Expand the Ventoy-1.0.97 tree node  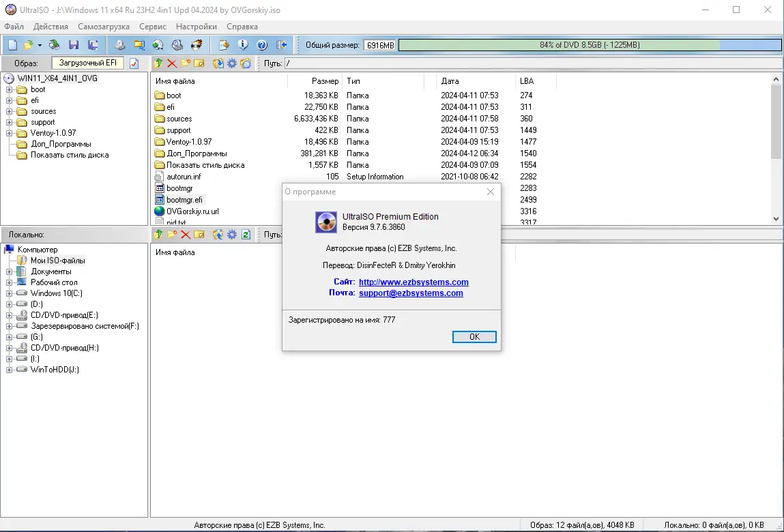tap(9, 134)
